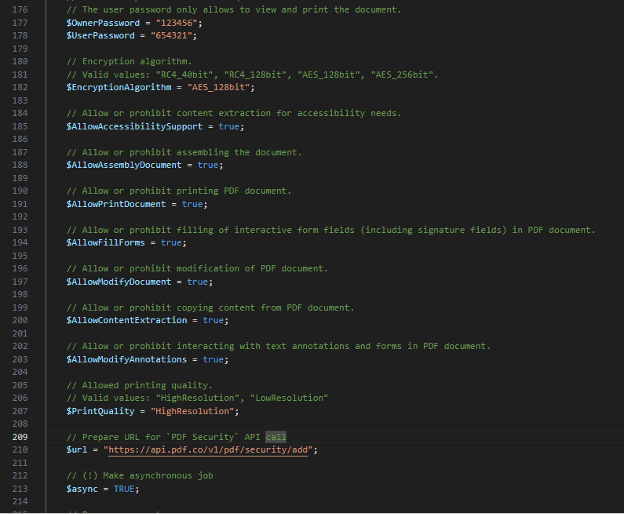
Task: Click the Allowed printing quality comment
Action: (139, 385)
